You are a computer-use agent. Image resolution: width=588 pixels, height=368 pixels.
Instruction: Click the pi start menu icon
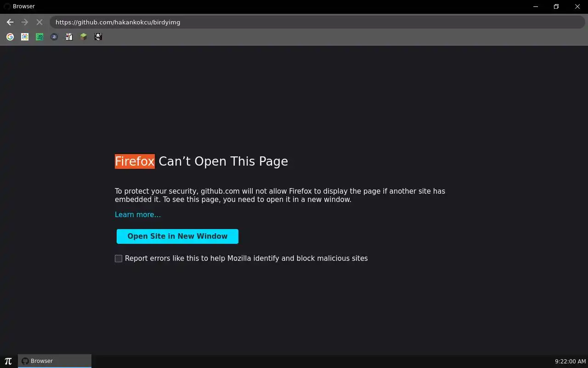(8, 361)
